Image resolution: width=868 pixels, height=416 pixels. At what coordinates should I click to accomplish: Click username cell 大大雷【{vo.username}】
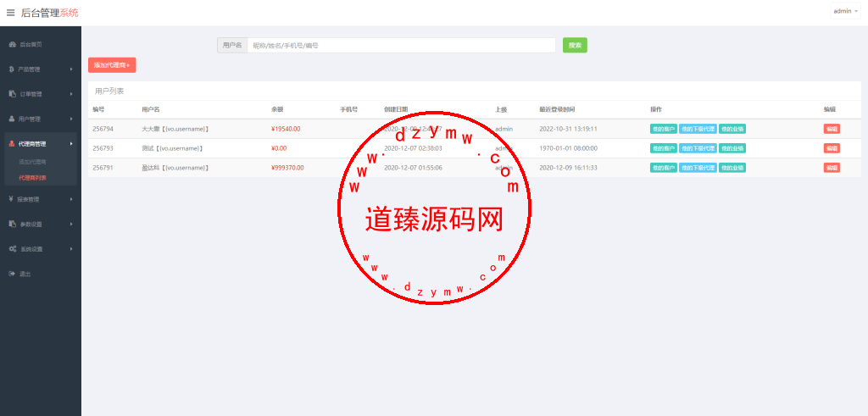[175, 129]
